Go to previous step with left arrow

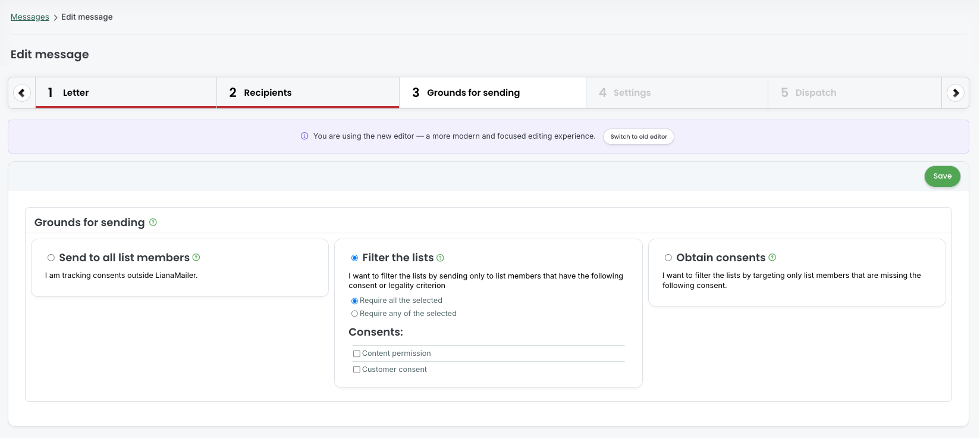(22, 93)
